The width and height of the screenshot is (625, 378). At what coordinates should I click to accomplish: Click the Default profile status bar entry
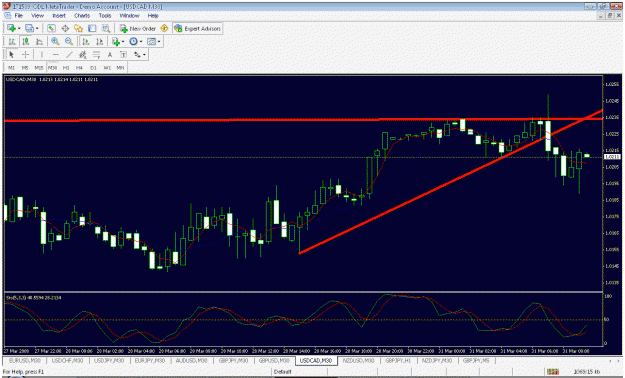pyautogui.click(x=283, y=372)
